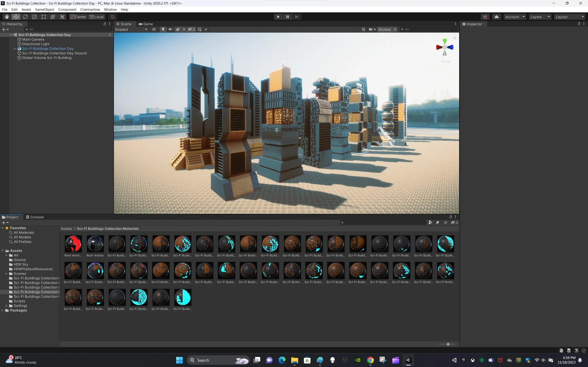Screen dimensions: 588x367
Task: Open the Collab bug icon
Action: [x=485, y=17]
